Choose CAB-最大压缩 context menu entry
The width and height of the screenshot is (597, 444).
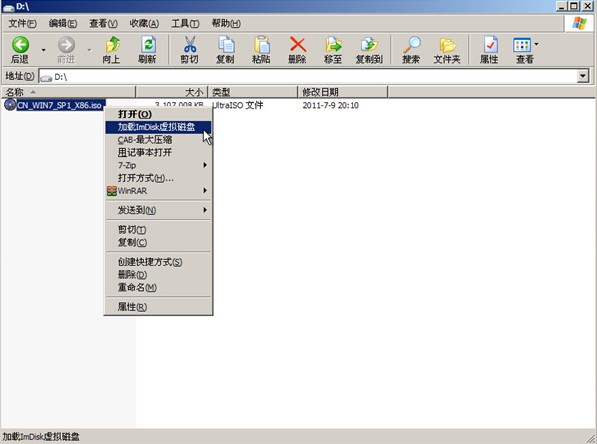click(x=158, y=140)
